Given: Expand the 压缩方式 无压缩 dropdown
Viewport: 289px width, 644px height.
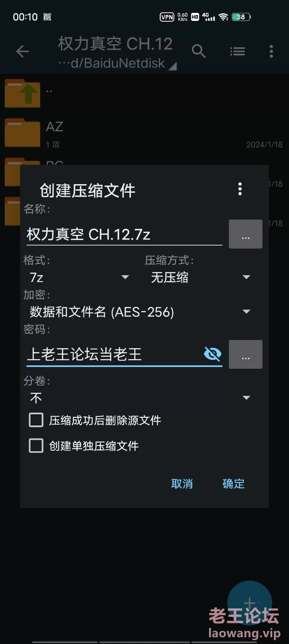Looking at the screenshot, I should tap(199, 278).
